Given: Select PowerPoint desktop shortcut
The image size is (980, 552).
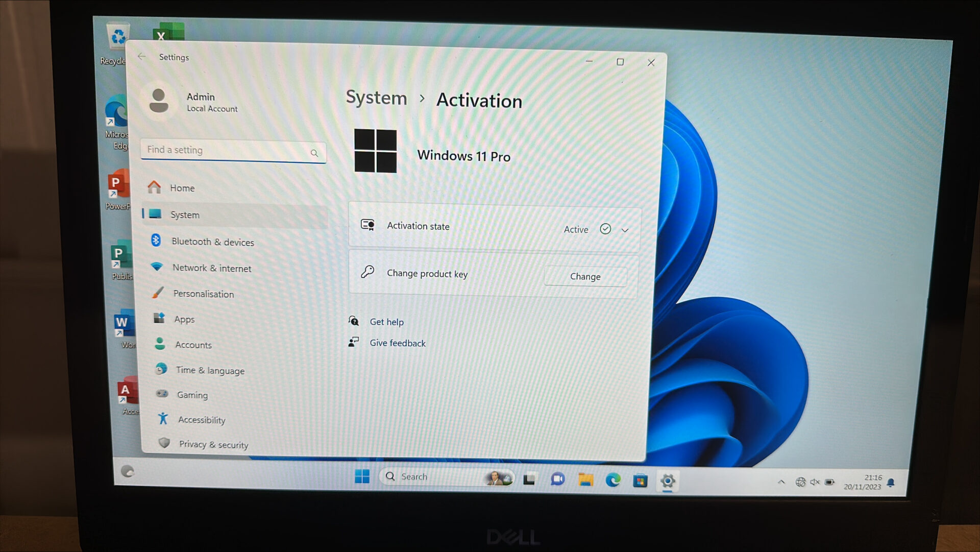Looking at the screenshot, I should [x=118, y=190].
